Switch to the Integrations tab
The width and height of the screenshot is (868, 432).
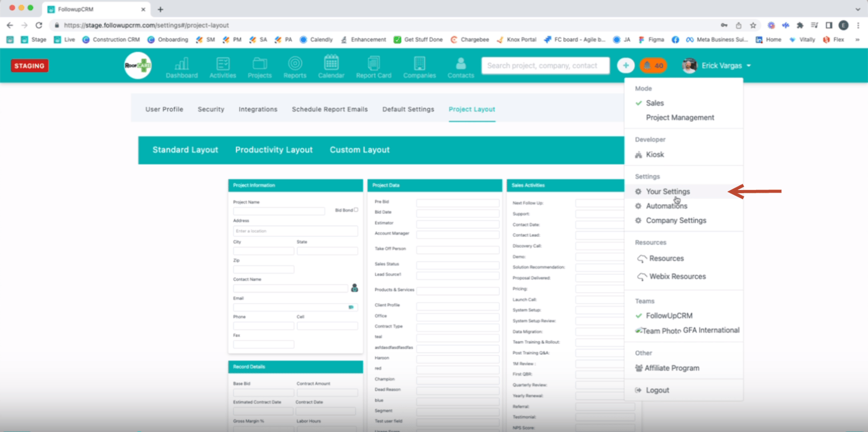point(258,109)
